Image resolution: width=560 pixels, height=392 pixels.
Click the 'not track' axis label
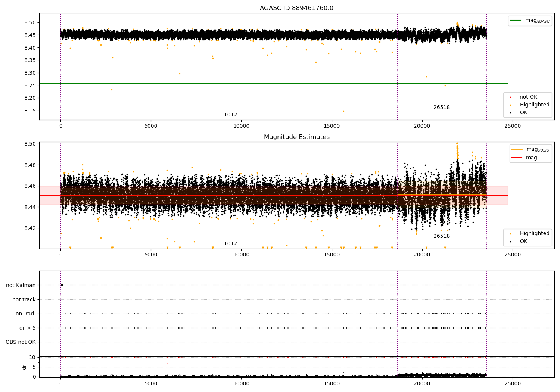tap(24, 300)
